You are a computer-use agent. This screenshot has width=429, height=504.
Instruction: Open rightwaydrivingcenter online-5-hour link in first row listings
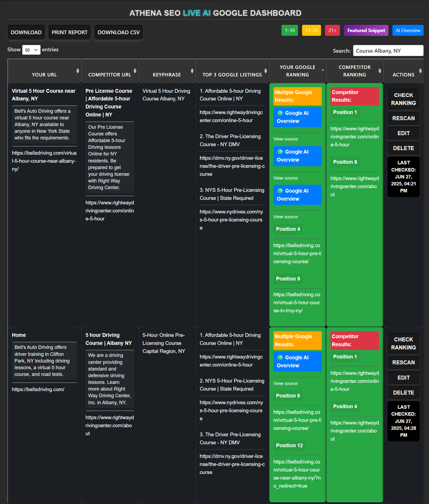pyautogui.click(x=231, y=116)
